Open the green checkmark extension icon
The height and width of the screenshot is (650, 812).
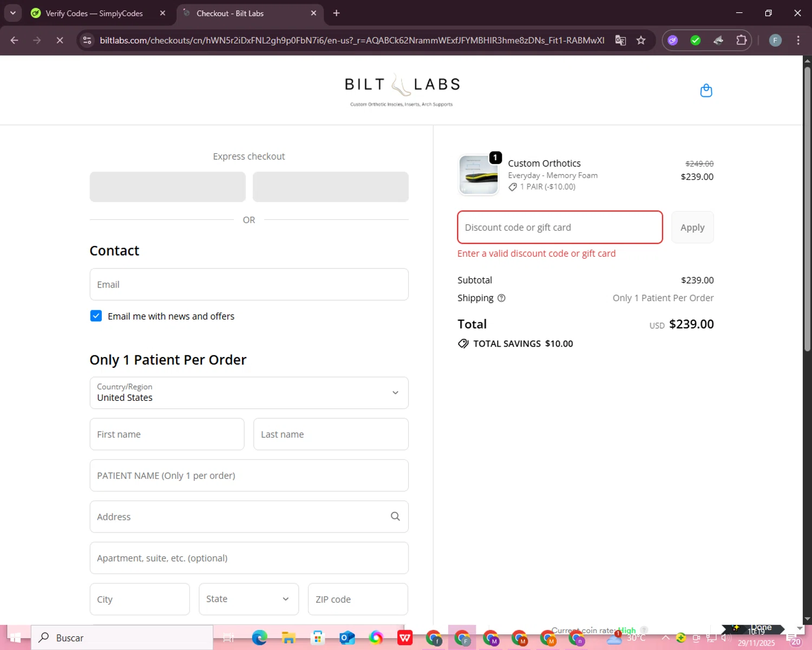(696, 40)
